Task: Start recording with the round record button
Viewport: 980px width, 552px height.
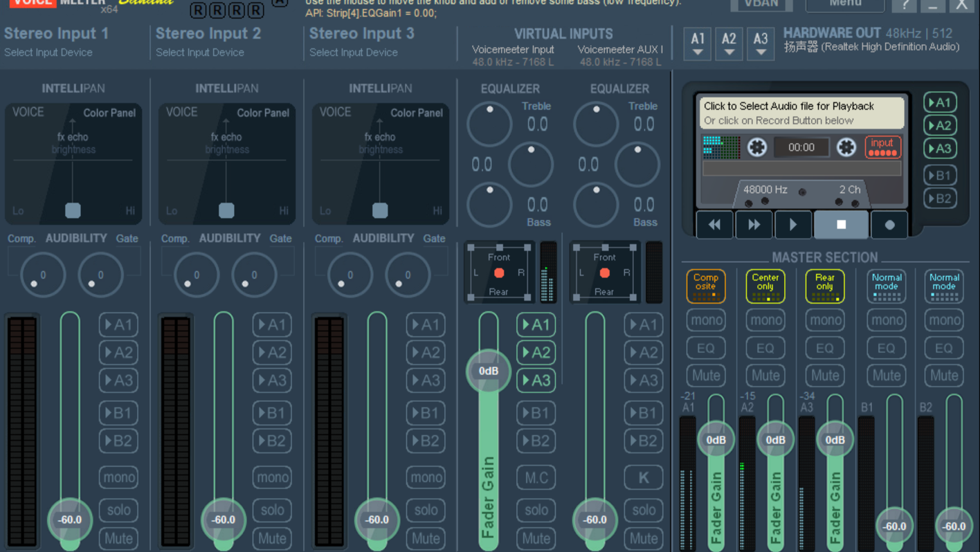Action: (x=889, y=225)
